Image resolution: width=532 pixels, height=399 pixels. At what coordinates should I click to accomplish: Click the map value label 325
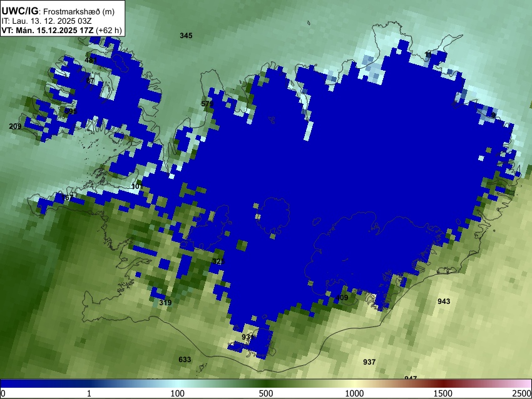click(x=218, y=261)
